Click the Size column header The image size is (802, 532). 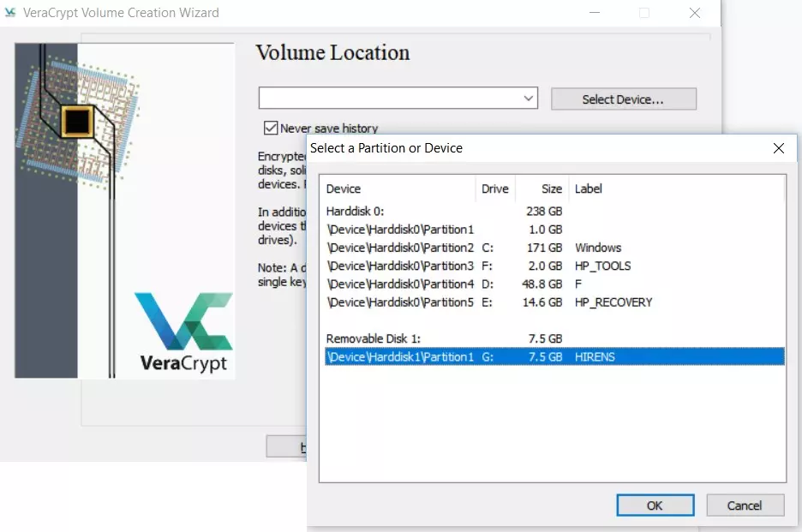pos(542,188)
